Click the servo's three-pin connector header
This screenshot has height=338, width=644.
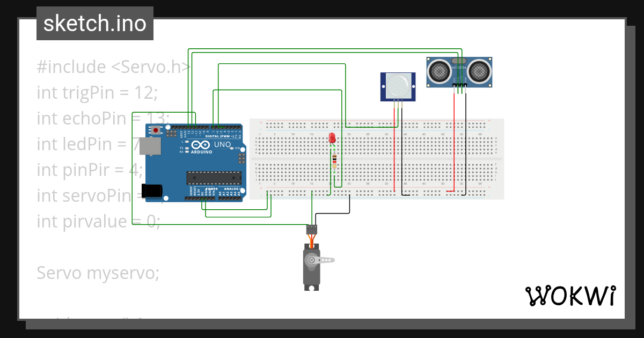[312, 229]
